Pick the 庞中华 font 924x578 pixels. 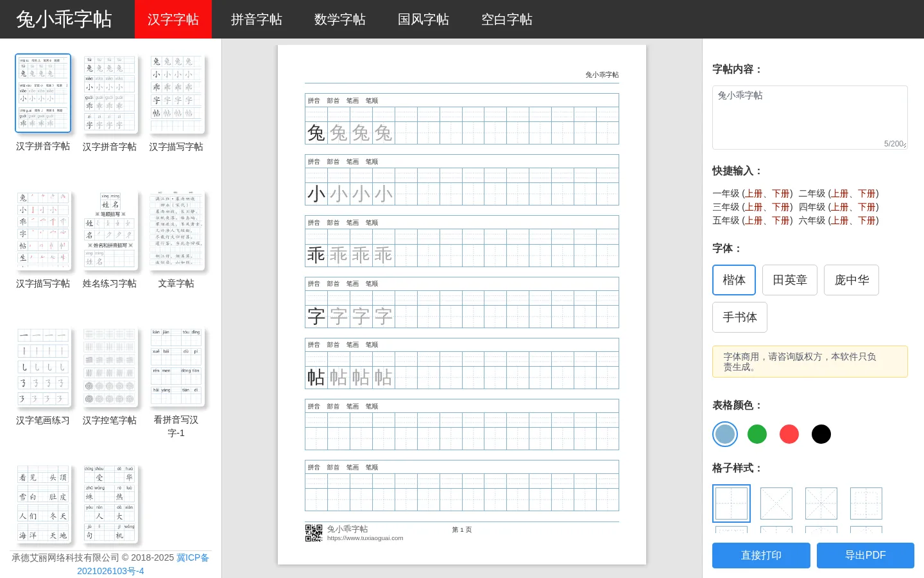coord(851,280)
